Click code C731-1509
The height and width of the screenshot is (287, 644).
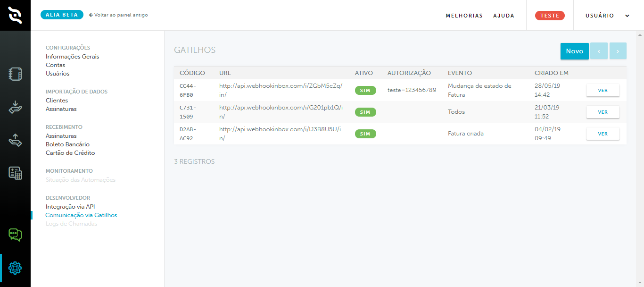tap(188, 112)
